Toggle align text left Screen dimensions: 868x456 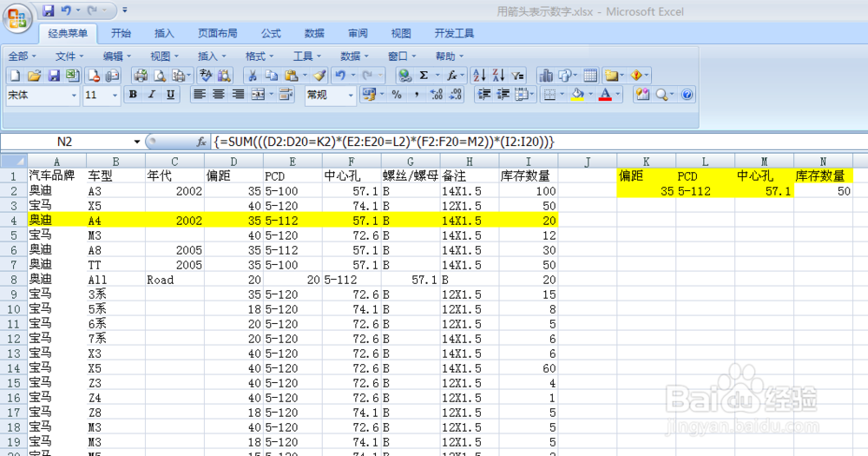click(x=200, y=95)
